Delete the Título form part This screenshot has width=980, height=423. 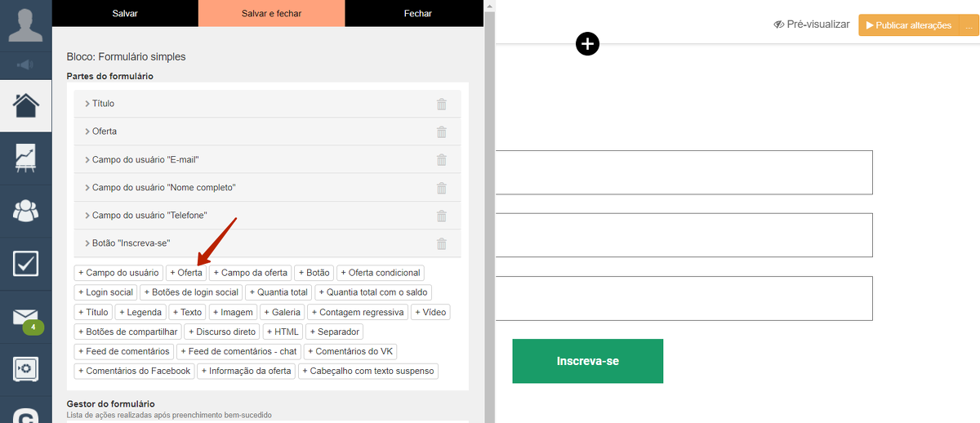(442, 104)
